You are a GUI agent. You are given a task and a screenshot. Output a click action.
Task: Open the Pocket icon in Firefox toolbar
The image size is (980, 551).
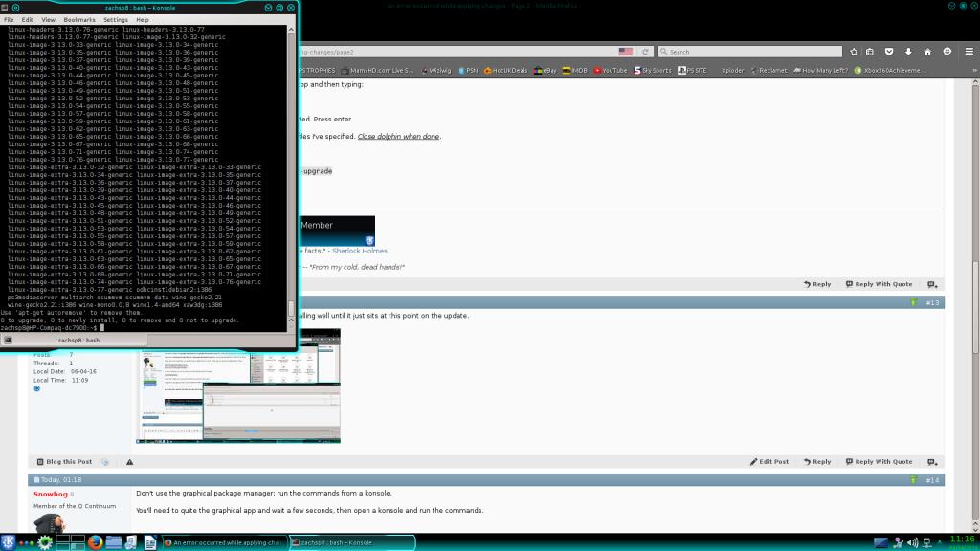(889, 52)
